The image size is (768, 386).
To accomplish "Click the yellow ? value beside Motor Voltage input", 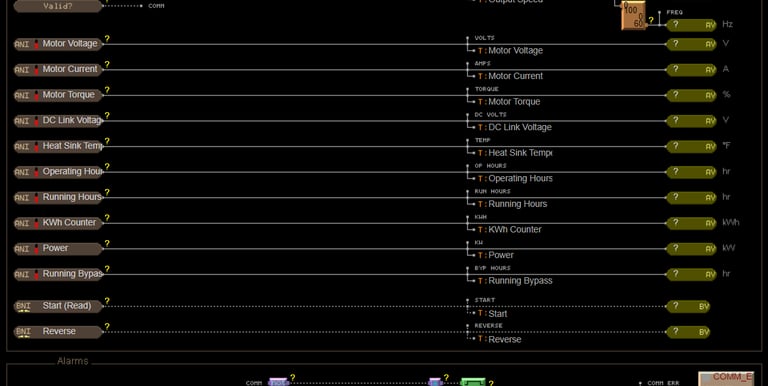I will click(x=107, y=39).
